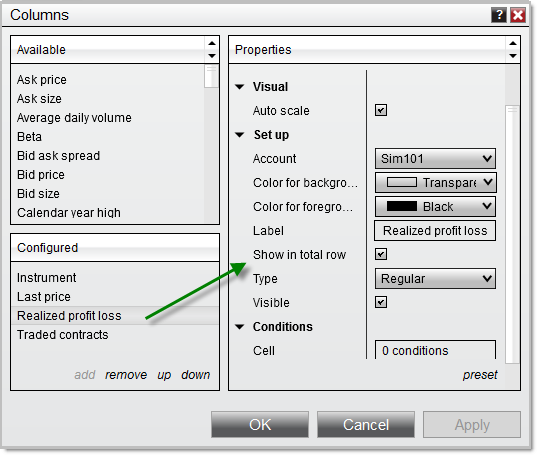Click the Available panel up arrow
Viewport: 537px width, 455px height.
(x=212, y=43)
